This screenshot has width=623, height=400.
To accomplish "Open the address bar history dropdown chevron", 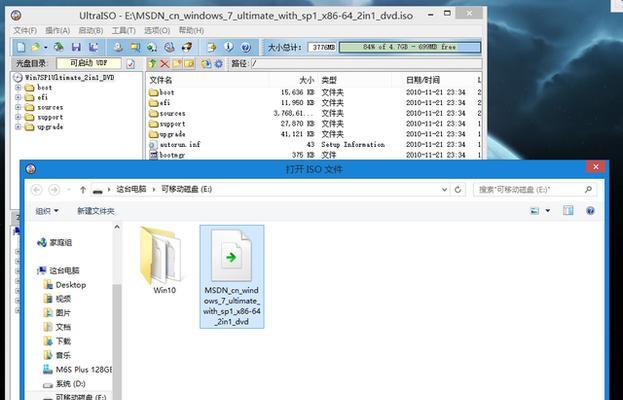I will [445, 190].
